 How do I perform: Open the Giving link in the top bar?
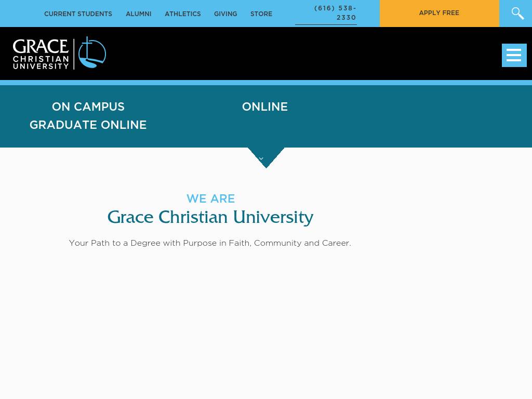click(225, 14)
